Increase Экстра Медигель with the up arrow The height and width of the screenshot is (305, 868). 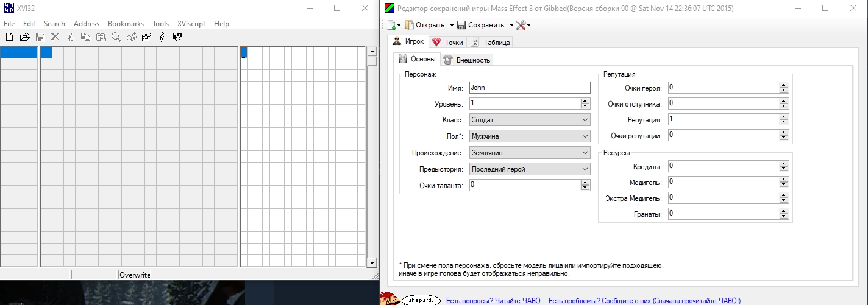point(784,195)
